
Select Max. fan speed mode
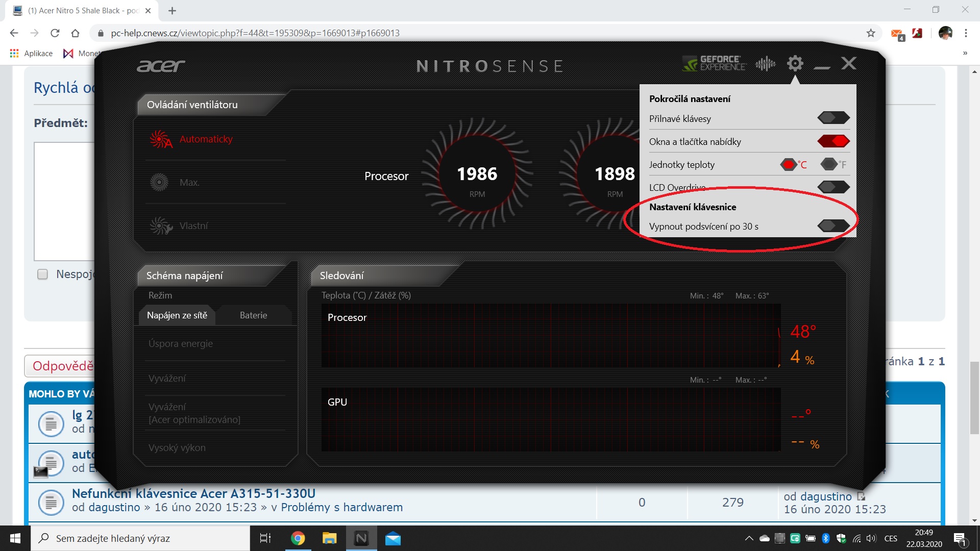pos(189,182)
